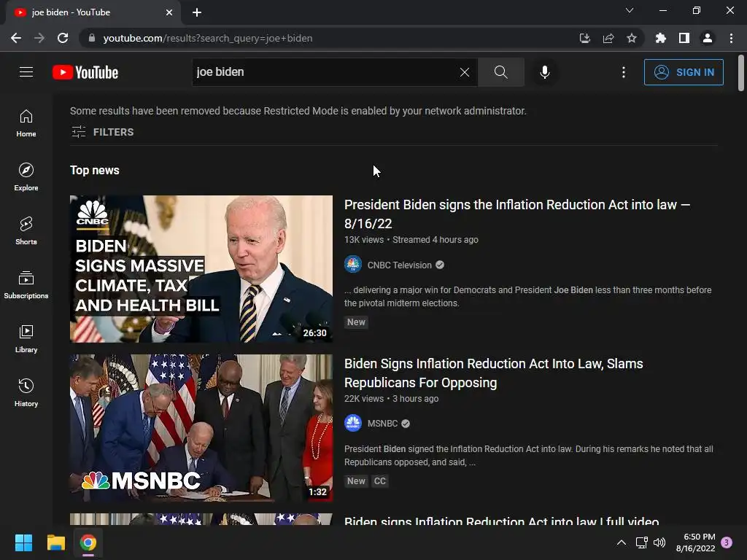The width and height of the screenshot is (747, 560).
Task: Click the CNBC Television channel avatar
Action: (x=353, y=264)
